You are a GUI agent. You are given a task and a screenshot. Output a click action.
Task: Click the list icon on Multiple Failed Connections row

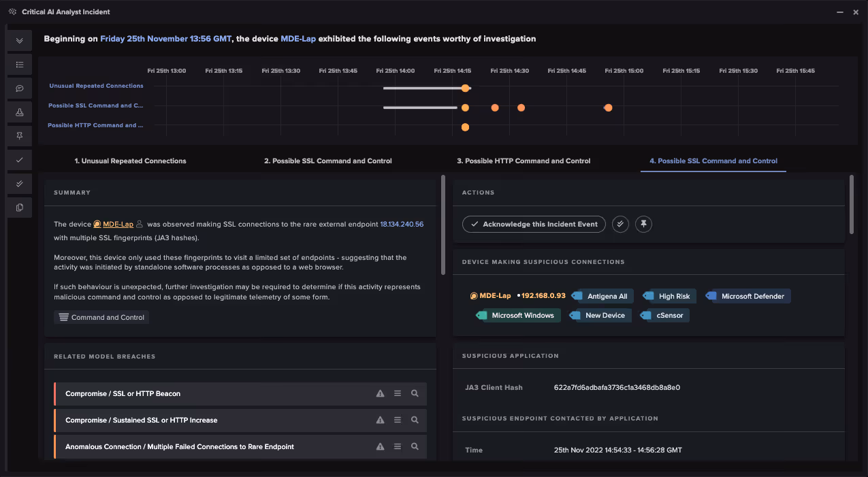(x=398, y=447)
